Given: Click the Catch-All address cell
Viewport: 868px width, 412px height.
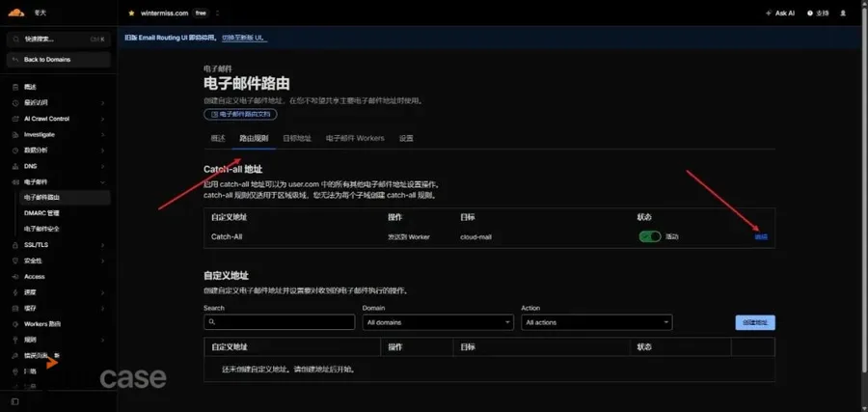Looking at the screenshot, I should pyautogui.click(x=227, y=236).
